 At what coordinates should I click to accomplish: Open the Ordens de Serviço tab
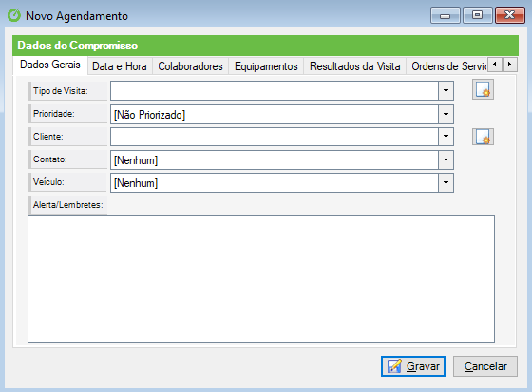click(447, 66)
